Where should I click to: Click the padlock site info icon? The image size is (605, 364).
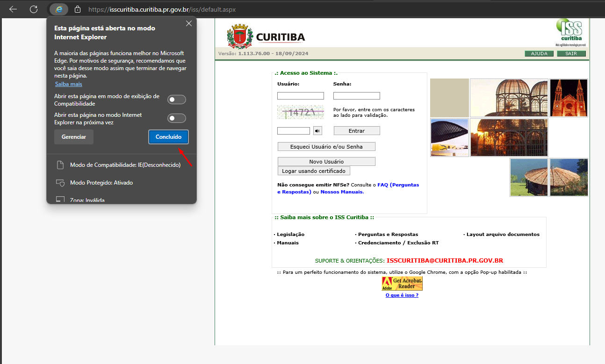click(x=78, y=9)
